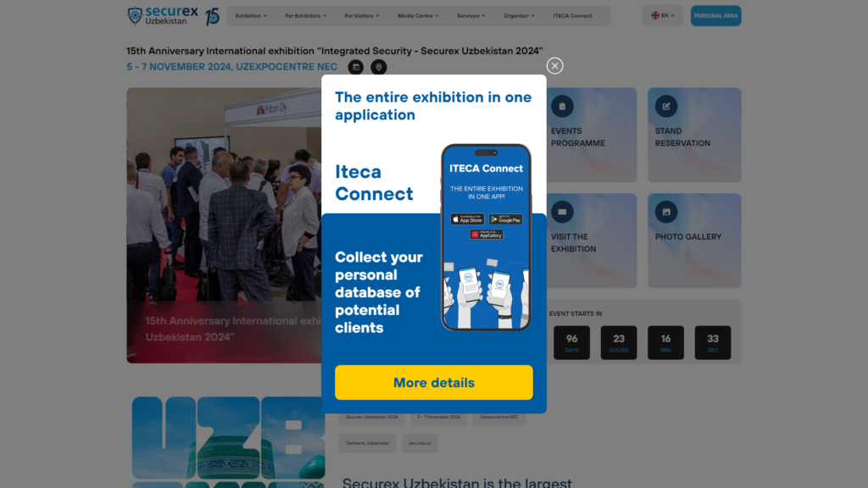The width and height of the screenshot is (868, 488).
Task: Click the UZB lettering image
Action: 228,441
